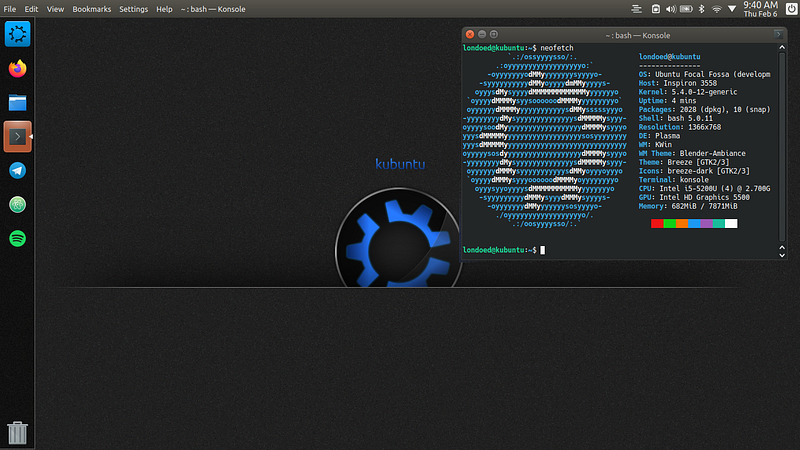Screen dimensions: 800x450
Task: Open Telegram from the dock
Action: (17, 170)
